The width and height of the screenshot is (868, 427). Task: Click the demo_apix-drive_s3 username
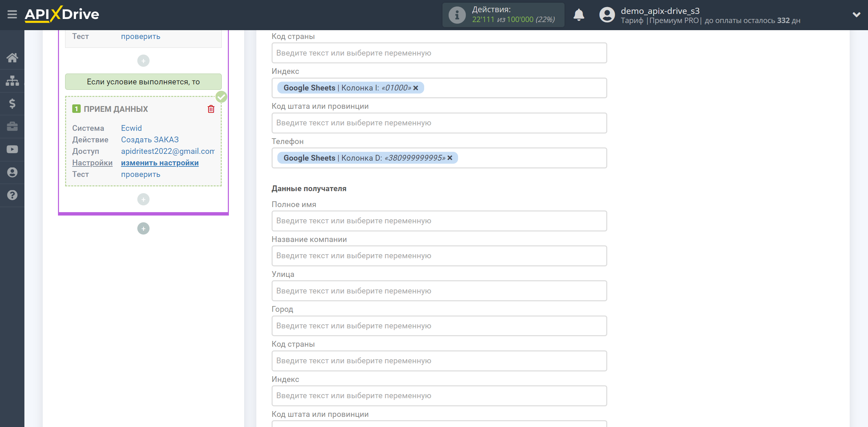660,11
